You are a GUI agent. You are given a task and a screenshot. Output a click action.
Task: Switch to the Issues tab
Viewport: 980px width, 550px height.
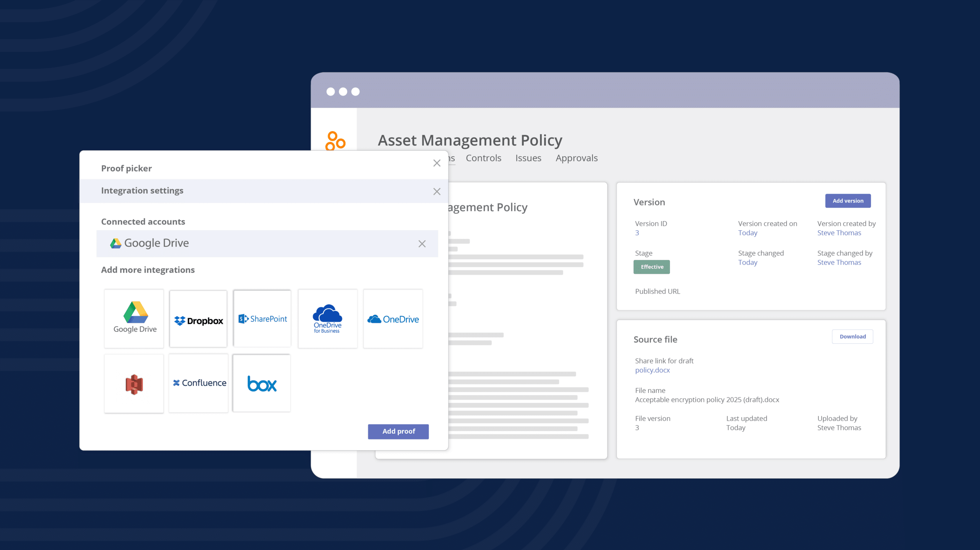528,158
